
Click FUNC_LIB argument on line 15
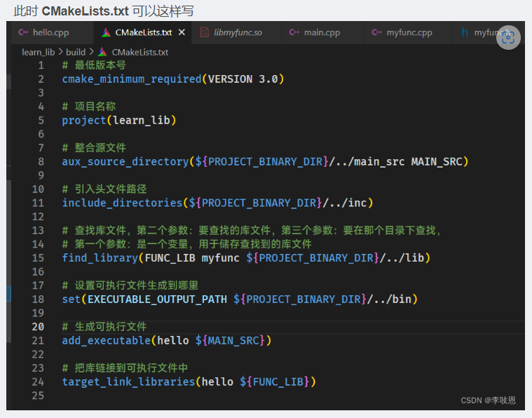coord(170,258)
